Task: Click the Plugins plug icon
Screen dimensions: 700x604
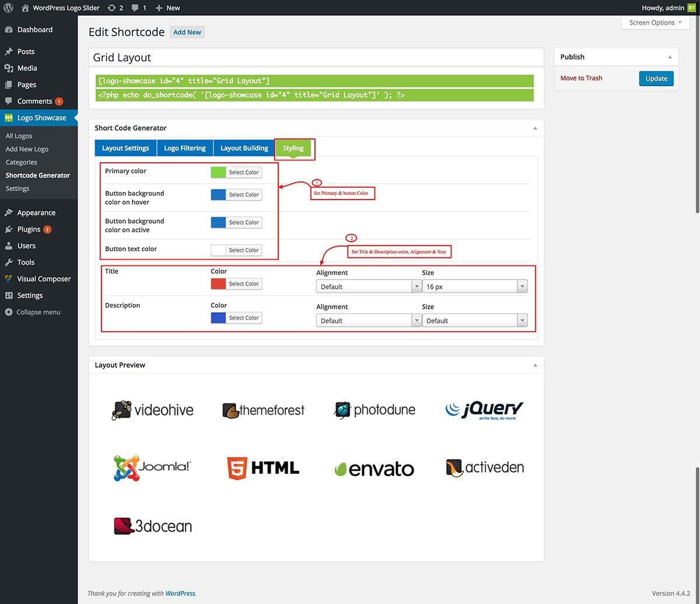Action: click(x=9, y=229)
